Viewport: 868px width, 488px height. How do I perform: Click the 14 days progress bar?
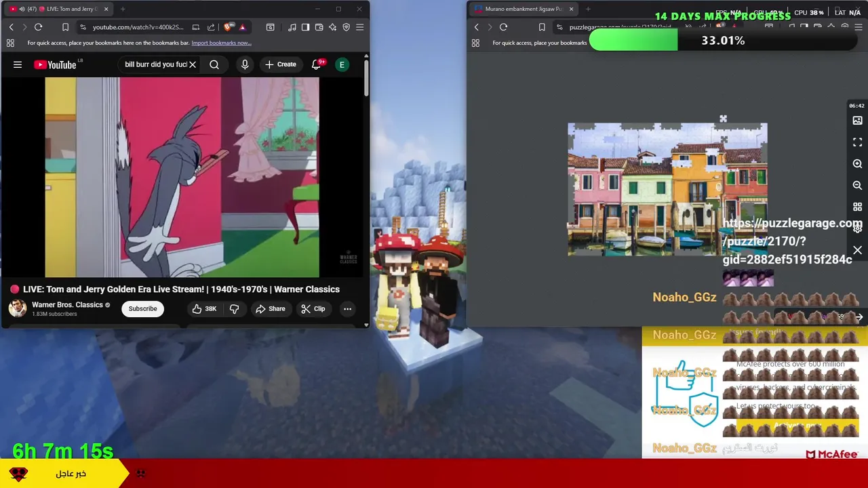[x=723, y=41]
